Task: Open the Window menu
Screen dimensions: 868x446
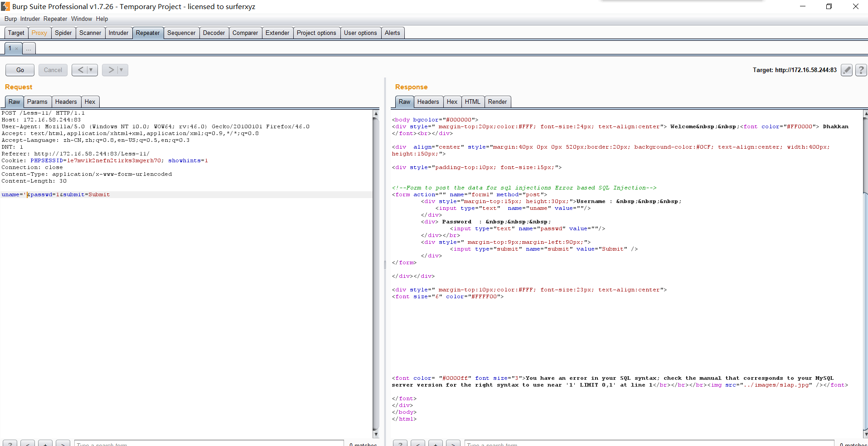Action: click(x=82, y=19)
